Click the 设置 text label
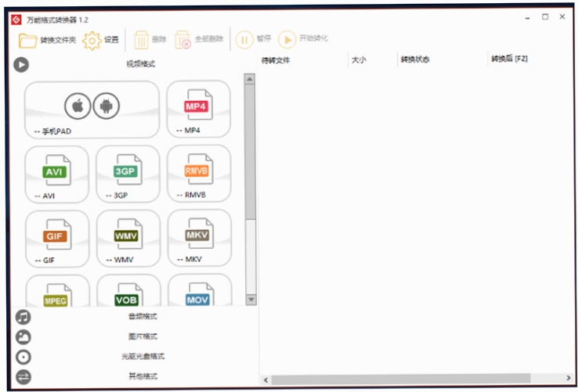Viewport: 578px width, 392px height. point(111,39)
